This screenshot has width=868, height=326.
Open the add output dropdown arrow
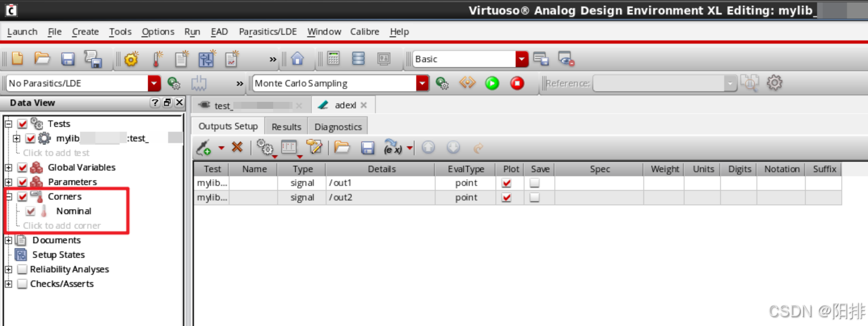221,148
